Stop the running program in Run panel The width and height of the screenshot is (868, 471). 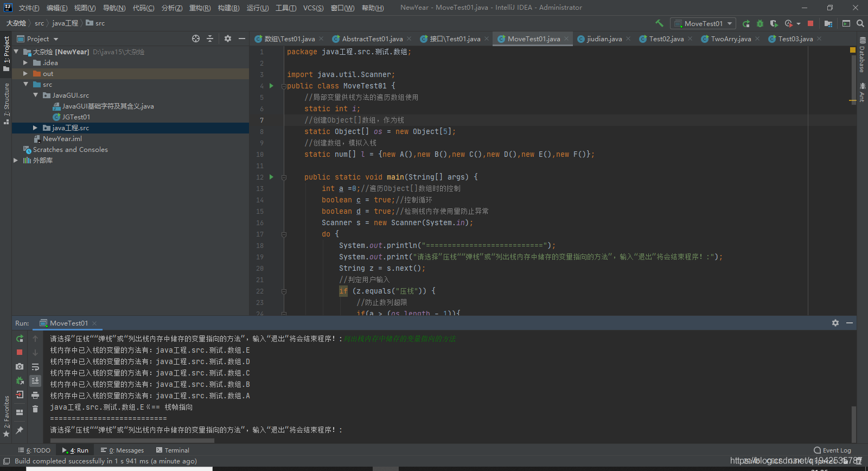20,352
